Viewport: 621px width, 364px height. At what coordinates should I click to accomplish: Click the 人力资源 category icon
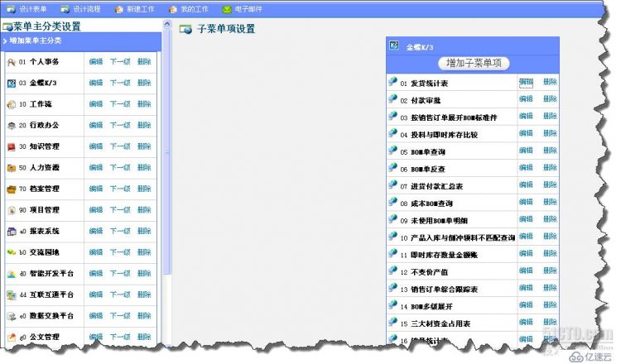[x=12, y=168]
